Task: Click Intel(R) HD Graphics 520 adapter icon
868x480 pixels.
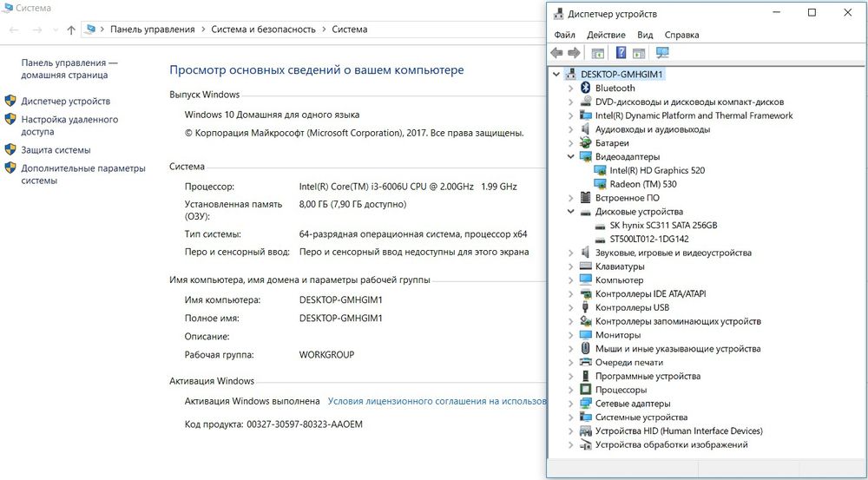Action: click(x=600, y=170)
